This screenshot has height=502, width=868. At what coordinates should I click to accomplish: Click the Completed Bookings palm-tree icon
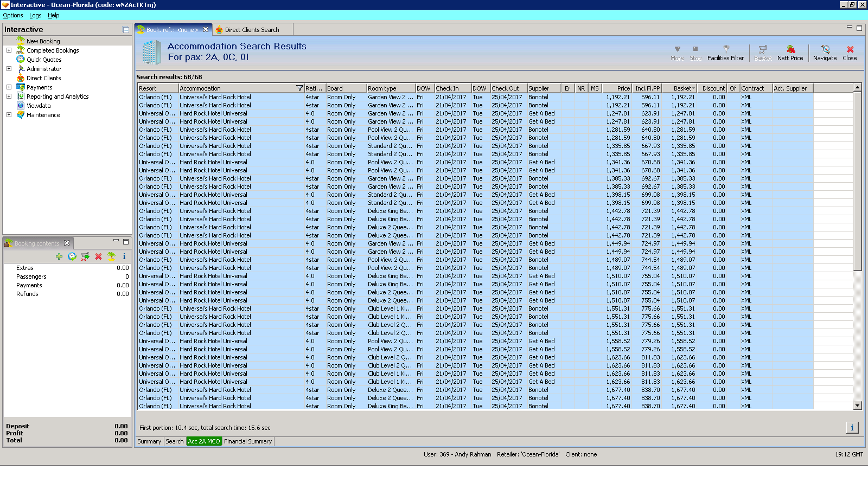click(21, 50)
